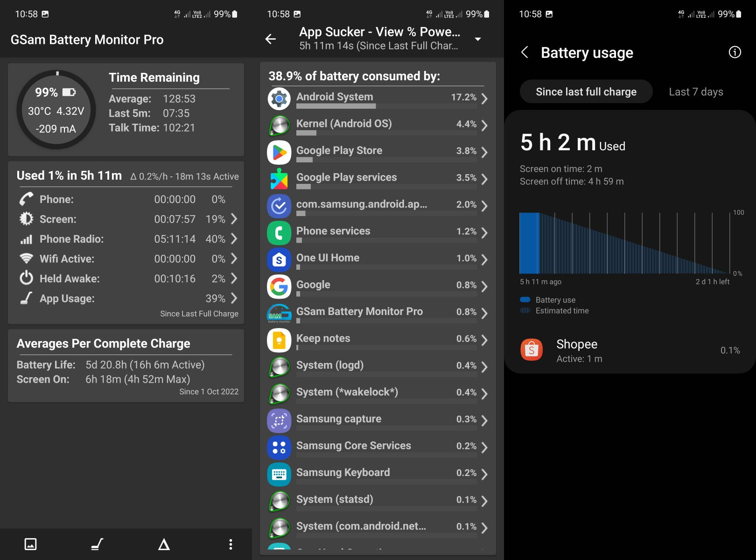Screen dimensions: 756x560
Task: Tap the 'Talk Time: 102:21' line
Action: [x=152, y=127]
